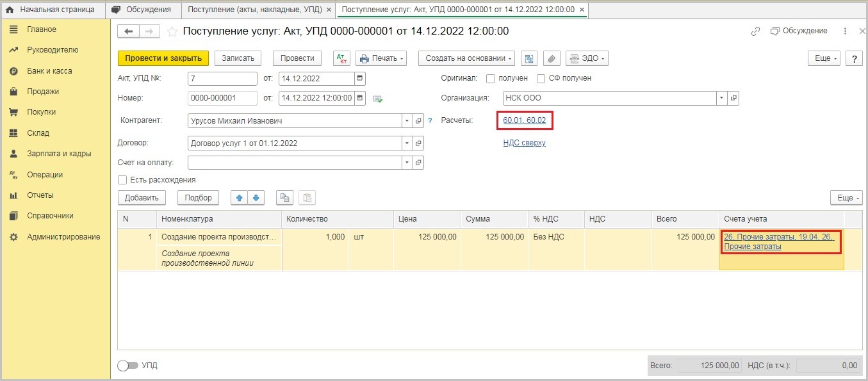Viewport: 868px width, 381px height.
Task: Check the СФ получен checkbox
Action: (541, 79)
